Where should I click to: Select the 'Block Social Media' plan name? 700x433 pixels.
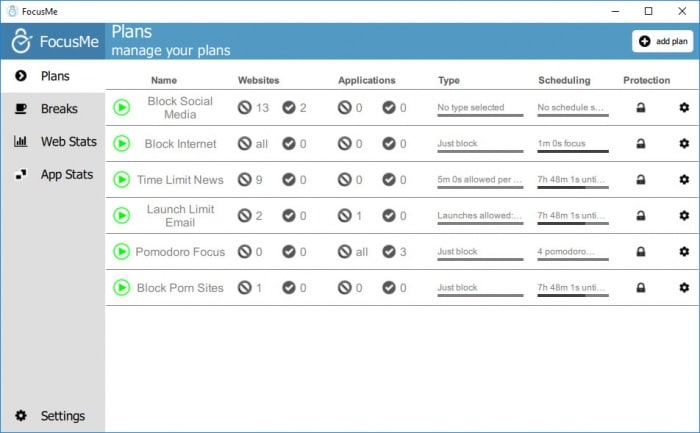tap(180, 108)
